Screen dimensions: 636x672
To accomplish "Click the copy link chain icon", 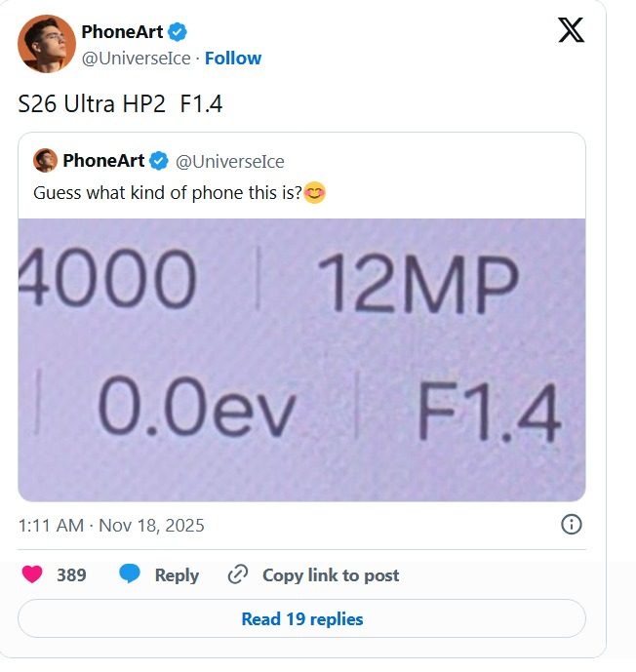I will [x=236, y=574].
